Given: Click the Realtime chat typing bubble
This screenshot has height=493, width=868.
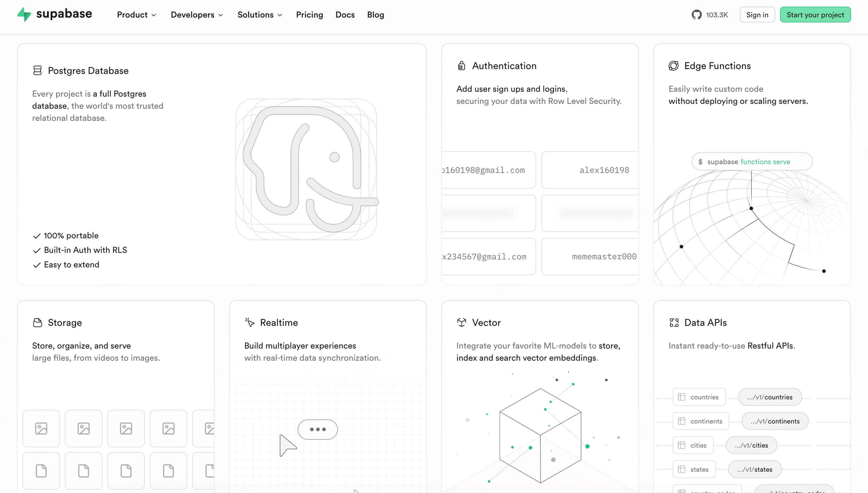Looking at the screenshot, I should 317,429.
